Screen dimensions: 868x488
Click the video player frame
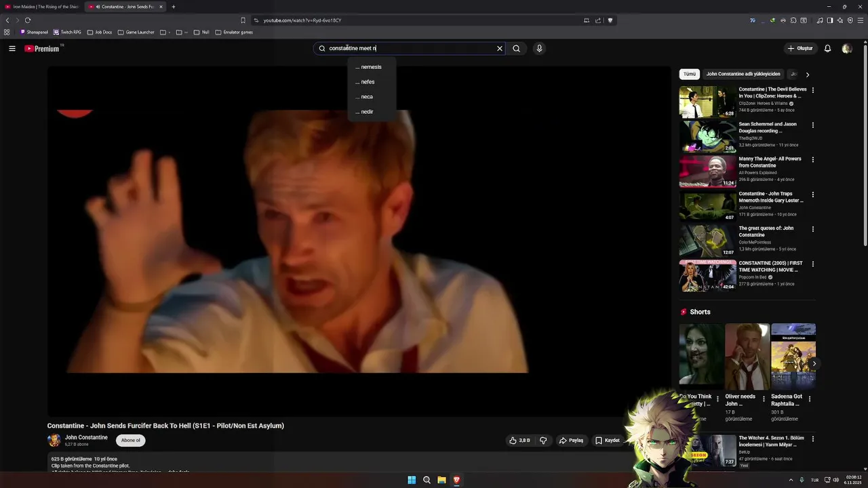click(x=359, y=241)
